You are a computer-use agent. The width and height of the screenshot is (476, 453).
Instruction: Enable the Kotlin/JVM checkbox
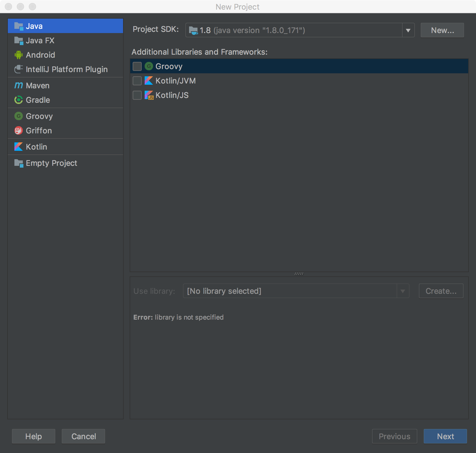click(137, 81)
